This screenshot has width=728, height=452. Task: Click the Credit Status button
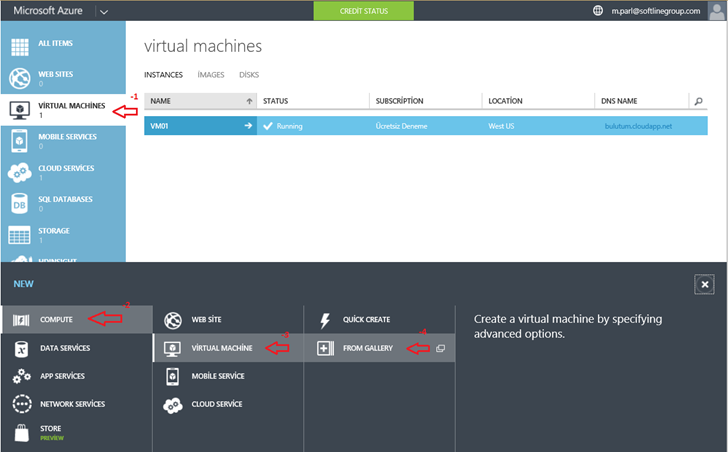point(363,11)
